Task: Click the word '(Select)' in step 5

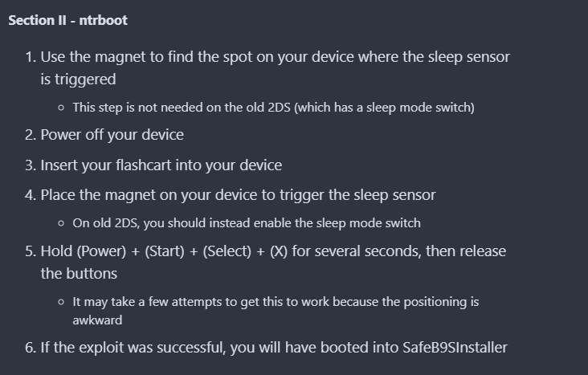Action: (x=227, y=251)
